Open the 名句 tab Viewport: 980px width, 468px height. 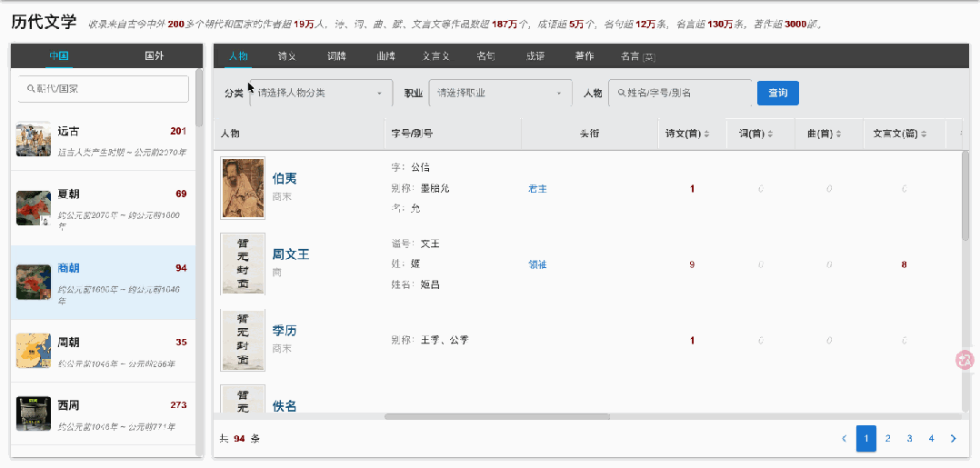tap(485, 55)
